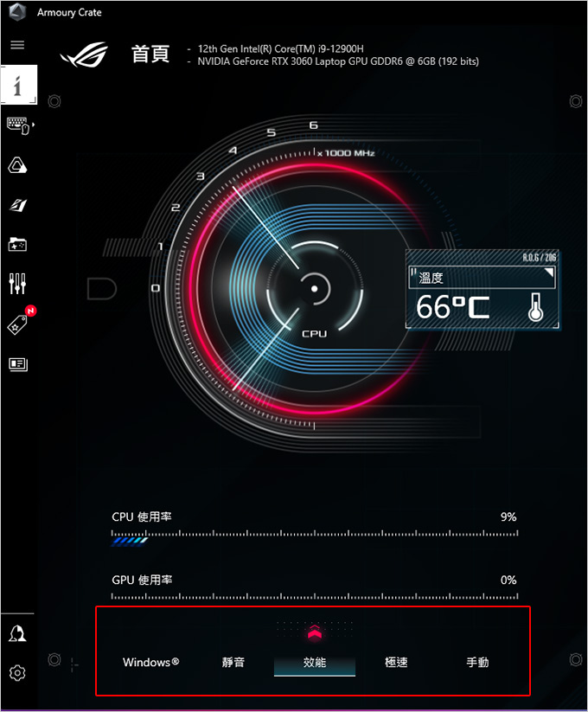This screenshot has width=588, height=712.
Task: Open the Device keyboard and mouse icon
Action: (x=19, y=125)
